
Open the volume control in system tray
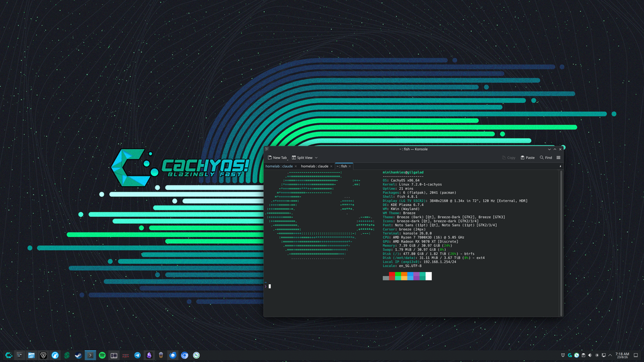tap(590, 356)
